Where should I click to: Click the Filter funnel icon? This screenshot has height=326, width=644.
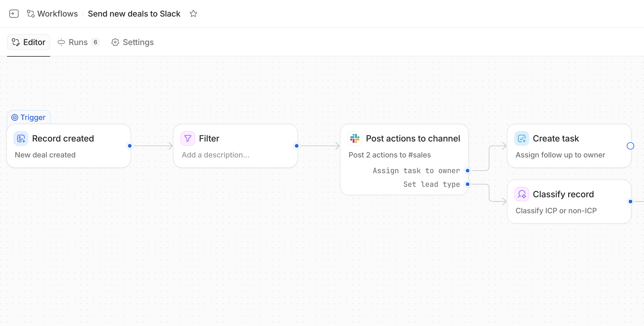(x=188, y=139)
